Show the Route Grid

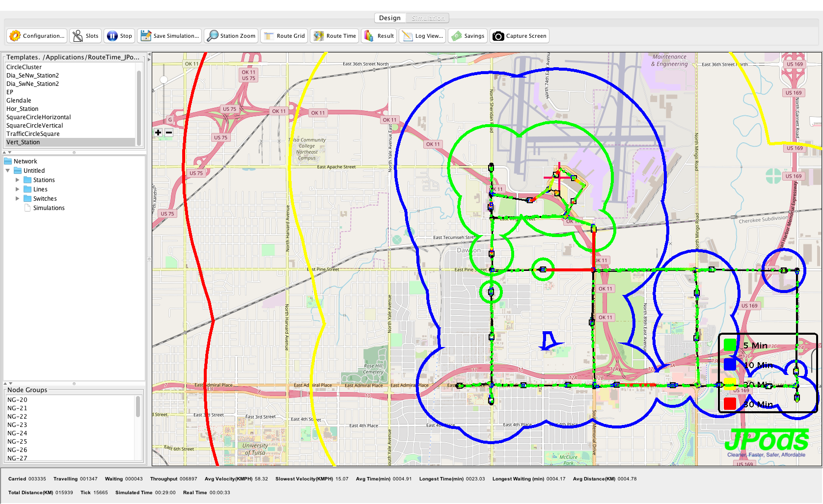pos(285,36)
